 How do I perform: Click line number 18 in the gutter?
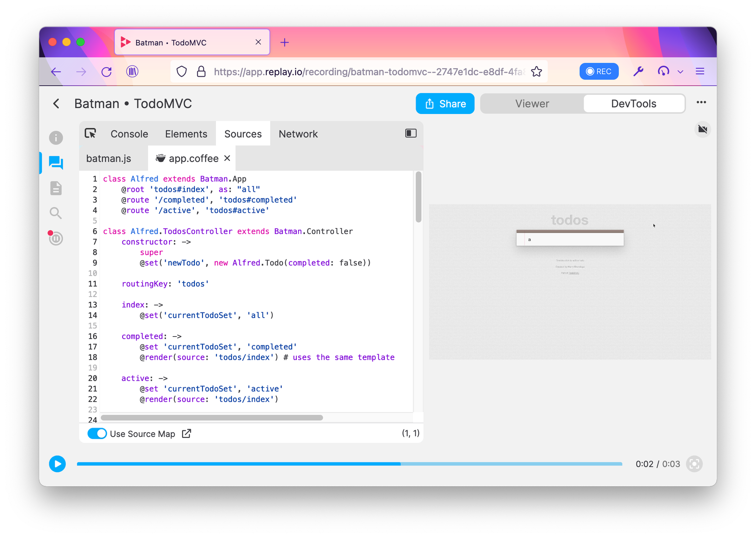[92, 357]
